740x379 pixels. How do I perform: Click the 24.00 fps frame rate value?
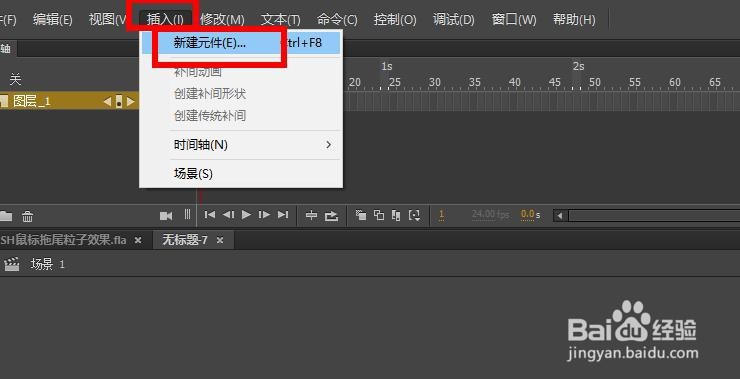click(491, 215)
